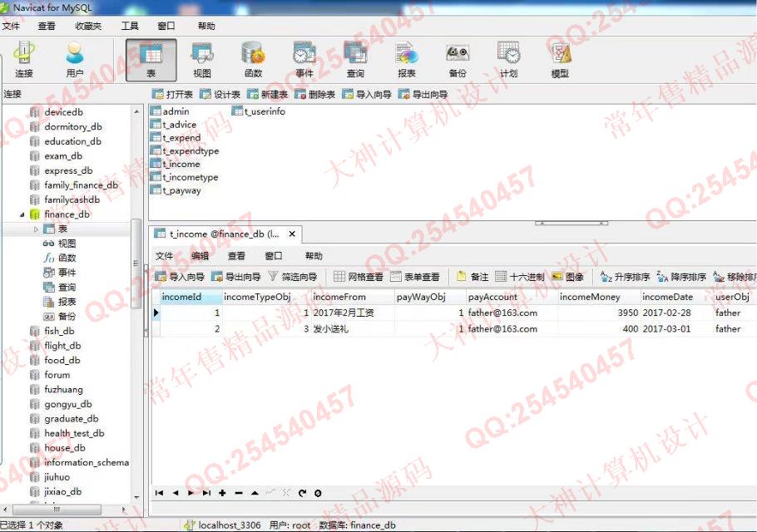Select 备份 node under finance_db
The image size is (757, 532).
coord(67,317)
